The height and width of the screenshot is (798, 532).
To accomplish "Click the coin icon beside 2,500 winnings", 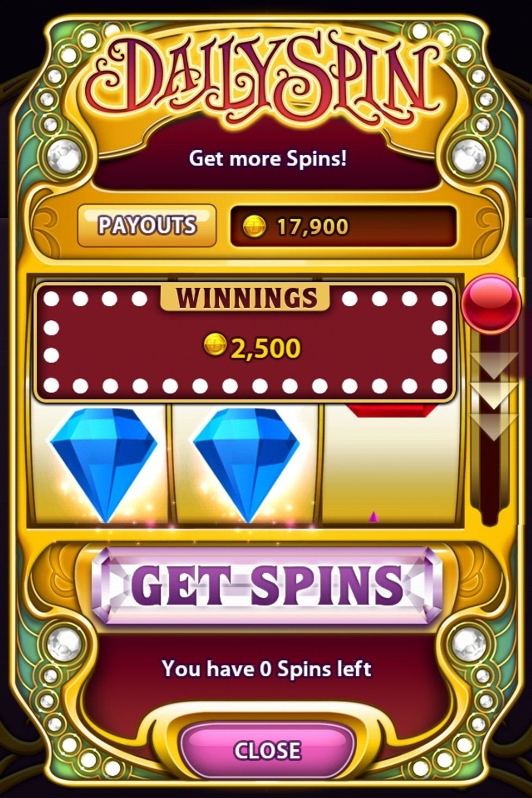I will click(x=215, y=344).
